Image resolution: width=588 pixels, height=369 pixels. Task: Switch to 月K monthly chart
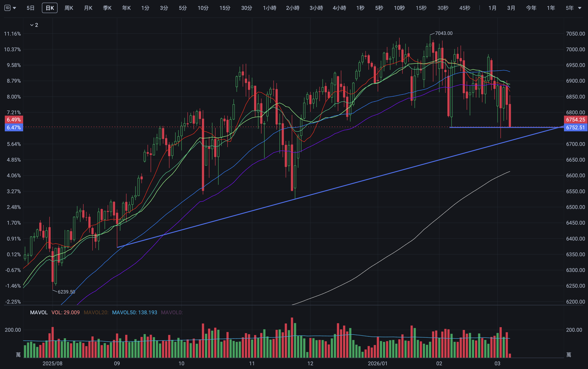pyautogui.click(x=88, y=8)
